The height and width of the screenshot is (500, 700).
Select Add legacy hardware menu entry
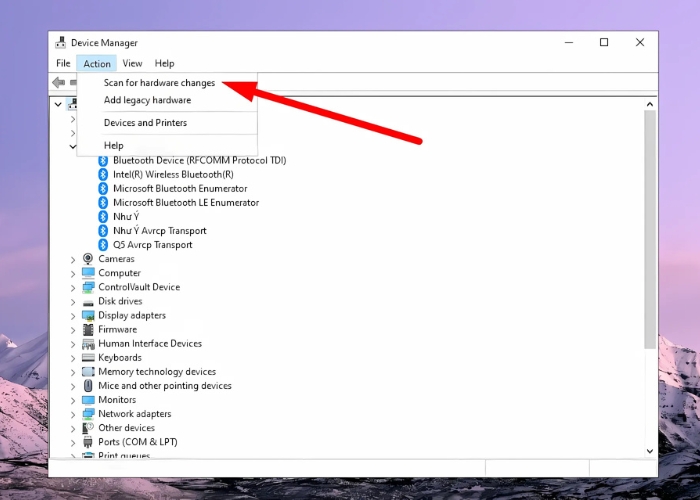[147, 100]
